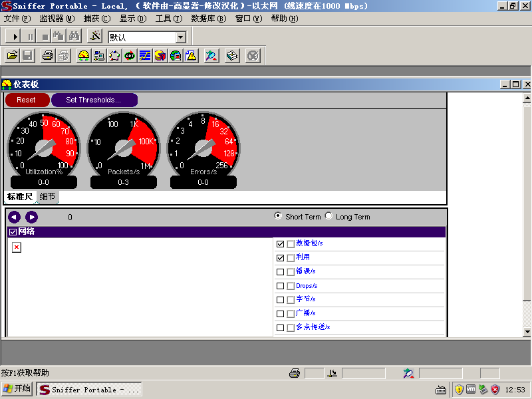The width and height of the screenshot is (532, 399).
Task: Click the previous sample arrow button
Action: (14, 217)
